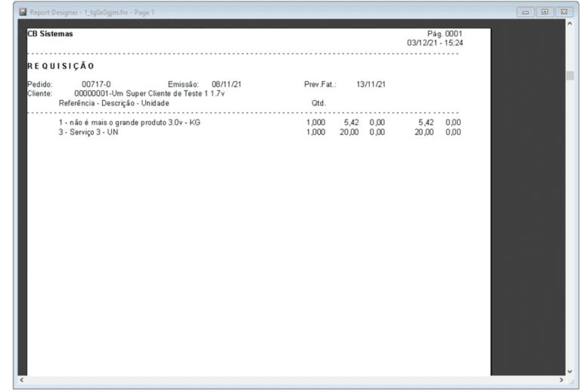This screenshot has width=581, height=392.
Task: Click the vertical scrollbar up arrow
Action: (x=570, y=23)
